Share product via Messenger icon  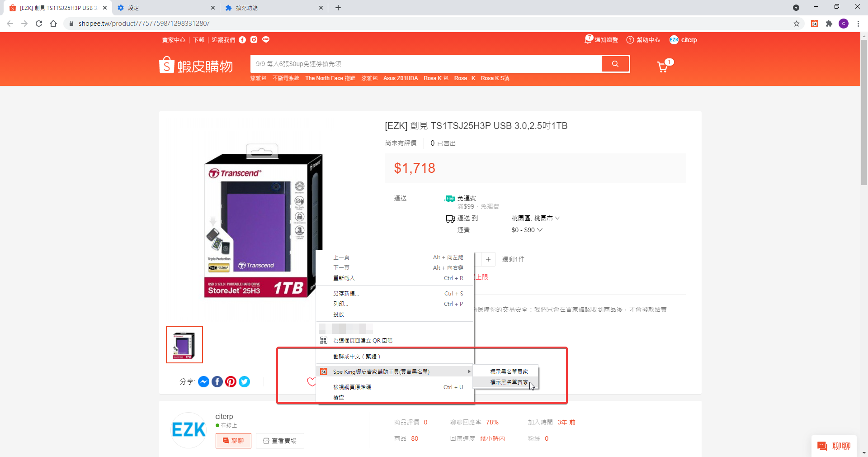pyautogui.click(x=204, y=382)
